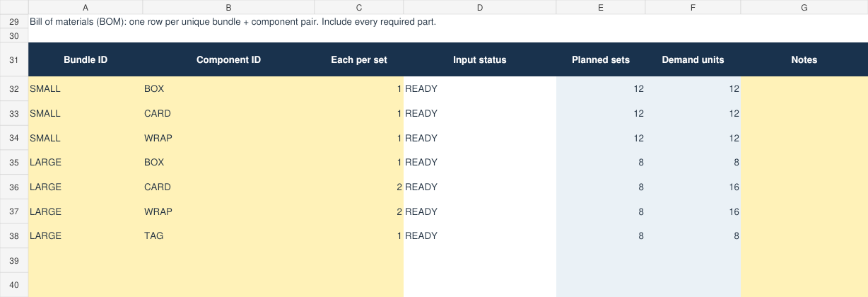Click the Demand units header cell
Screen dimensions: 868x297
point(693,59)
